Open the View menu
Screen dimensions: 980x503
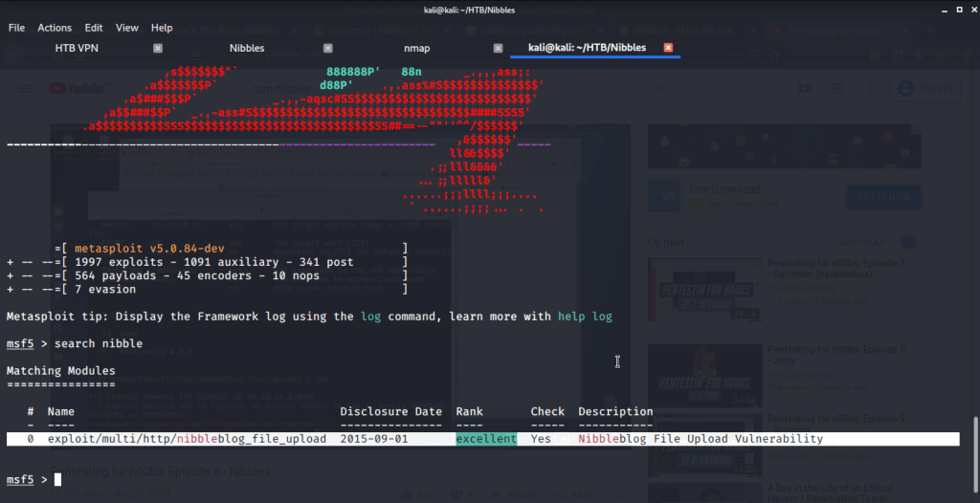(127, 28)
